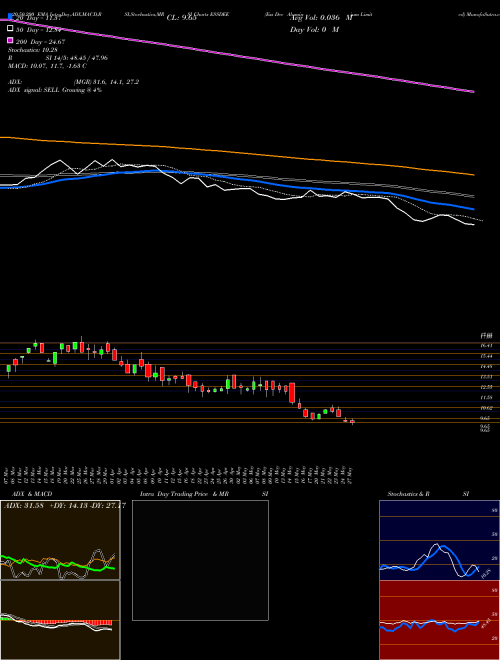The image size is (500, 660).
Task: Click the 16.41 price axis label
Action: 487,345
